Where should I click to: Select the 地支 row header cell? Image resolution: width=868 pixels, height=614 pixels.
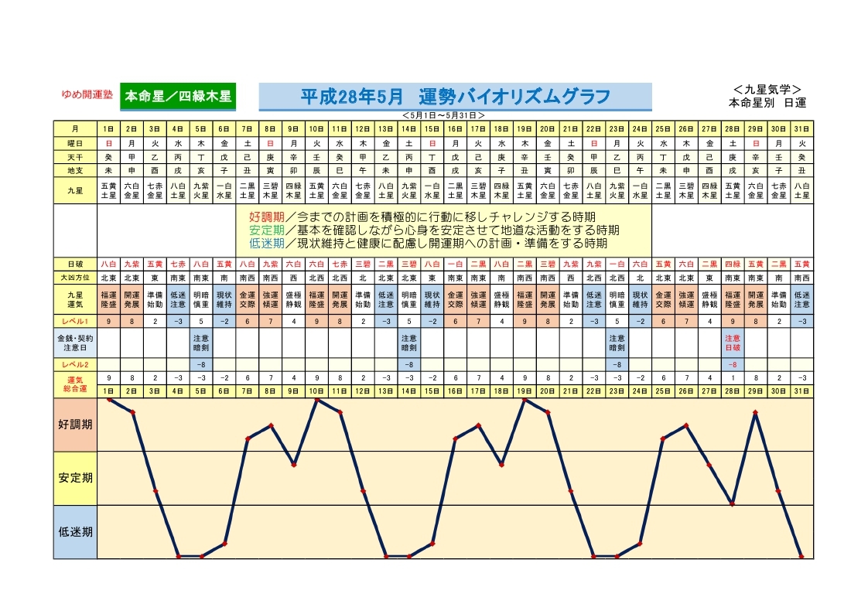tap(75, 170)
